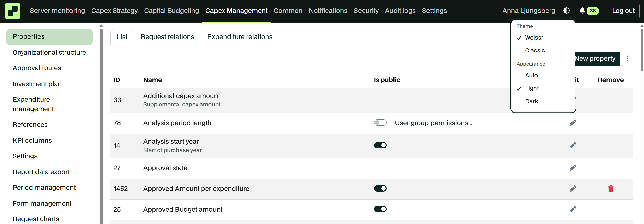Image resolution: width=644 pixels, height=224 pixels.
Task: Go to Notifications in top nav
Action: click(x=328, y=11)
